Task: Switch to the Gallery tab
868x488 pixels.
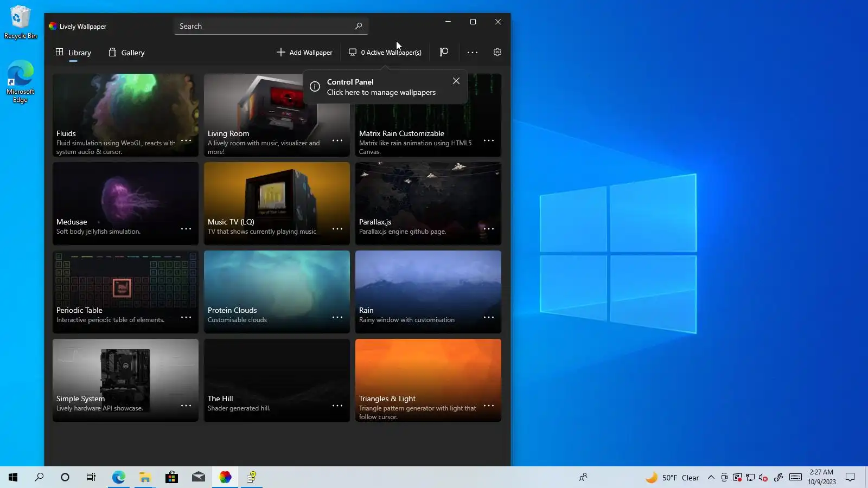Action: tap(126, 53)
